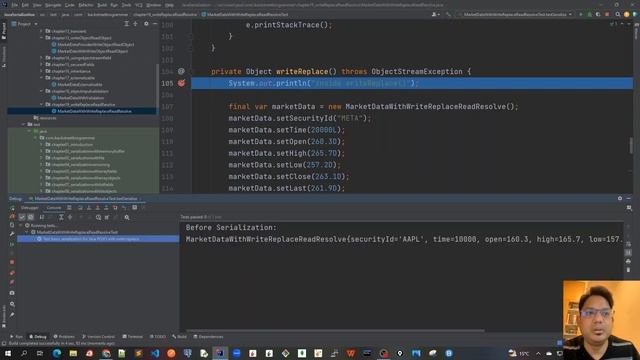Open the Problems tool window tab
The width and height of the screenshot is (640, 360).
pos(64,337)
